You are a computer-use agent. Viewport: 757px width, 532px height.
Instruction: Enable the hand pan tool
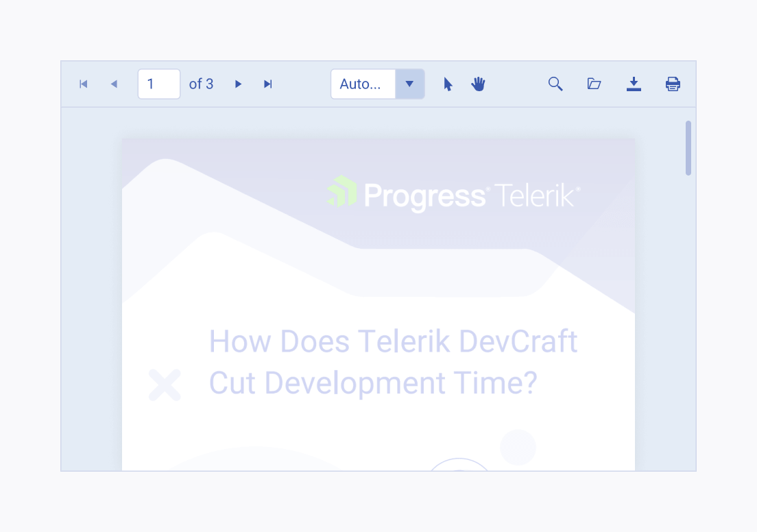point(478,84)
